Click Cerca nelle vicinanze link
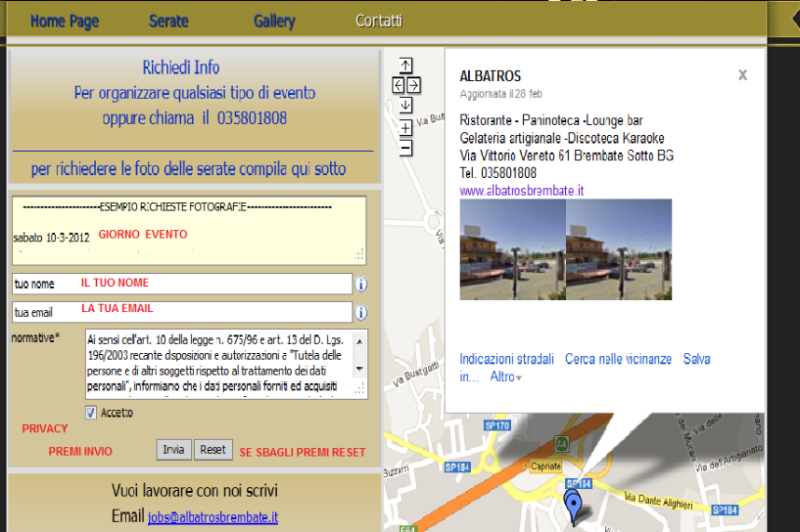The image size is (800, 532). click(x=618, y=359)
